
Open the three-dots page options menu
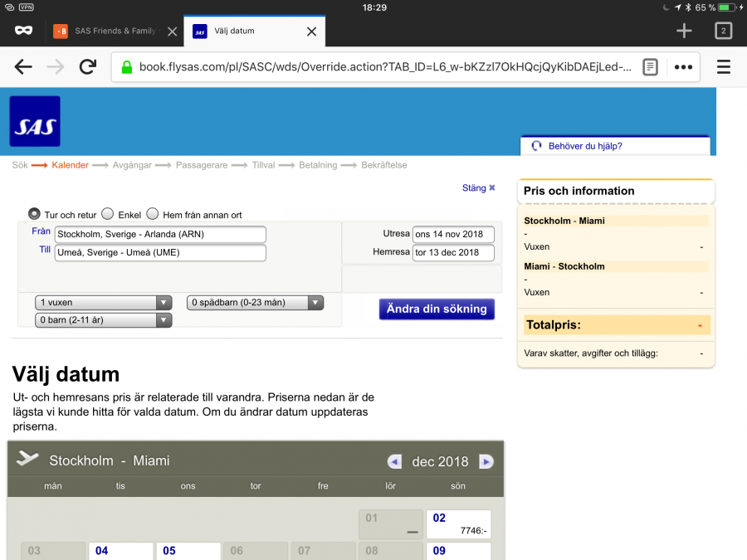tap(683, 67)
